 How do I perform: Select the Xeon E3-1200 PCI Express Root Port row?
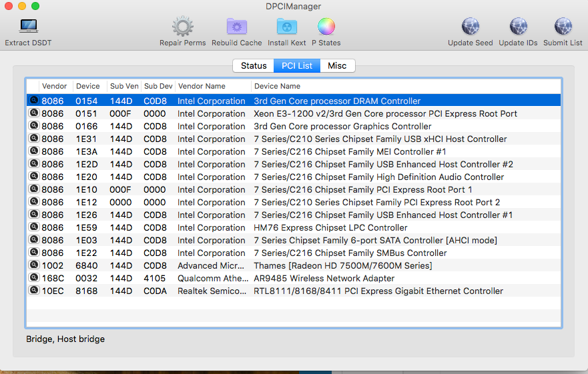pyautogui.click(x=294, y=113)
